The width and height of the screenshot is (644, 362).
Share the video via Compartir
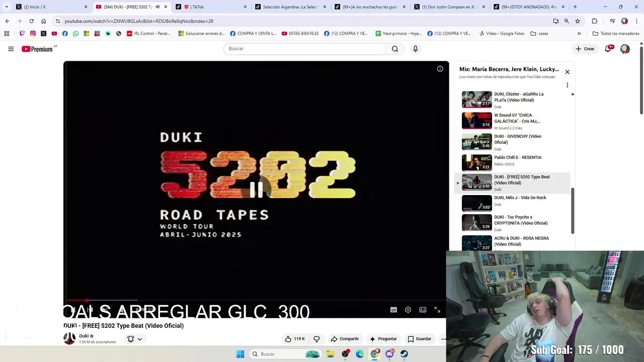coord(345,339)
